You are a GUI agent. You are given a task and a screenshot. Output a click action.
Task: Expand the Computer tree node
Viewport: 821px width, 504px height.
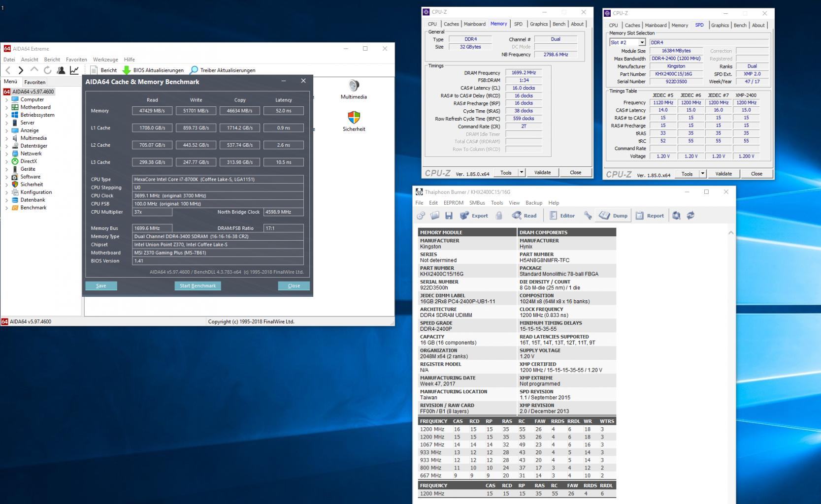[x=6, y=99]
